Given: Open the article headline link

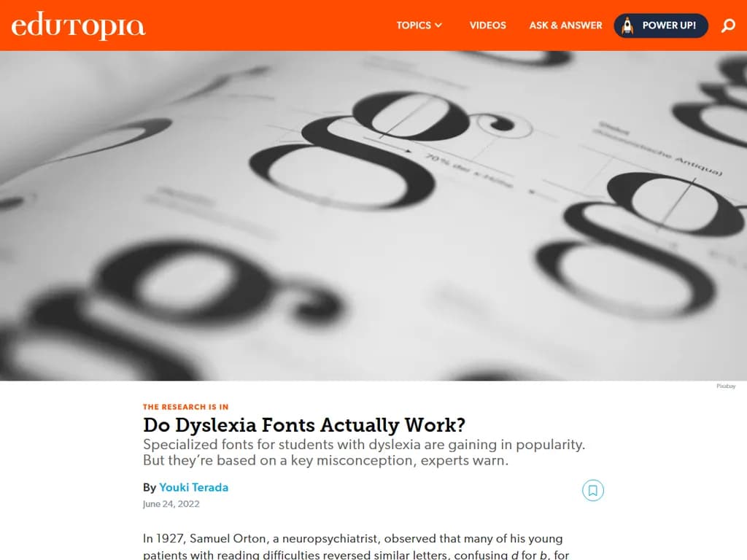Looking at the screenshot, I should point(306,426).
